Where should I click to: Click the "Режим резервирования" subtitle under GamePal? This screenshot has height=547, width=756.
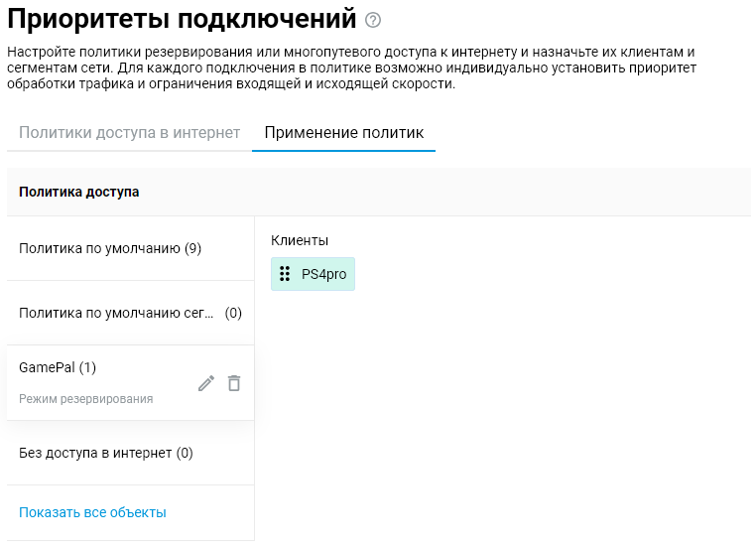pyautogui.click(x=86, y=399)
